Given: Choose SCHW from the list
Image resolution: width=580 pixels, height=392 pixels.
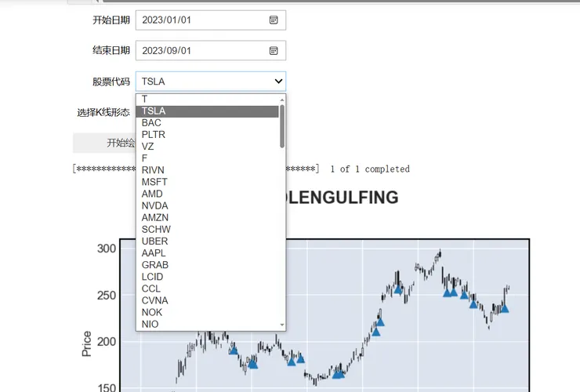Looking at the screenshot, I should [x=207, y=230].
